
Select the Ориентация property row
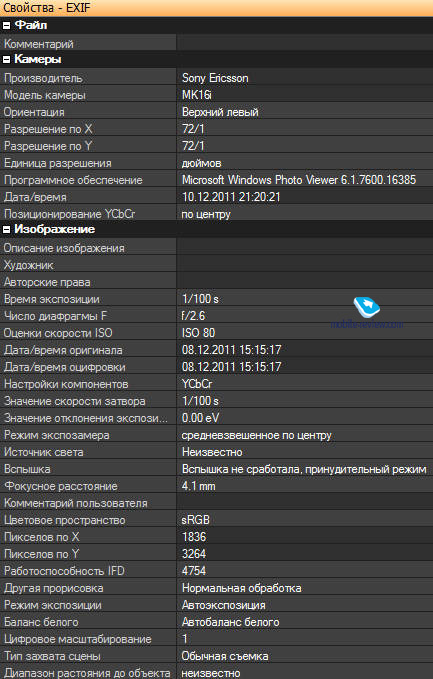216,112
